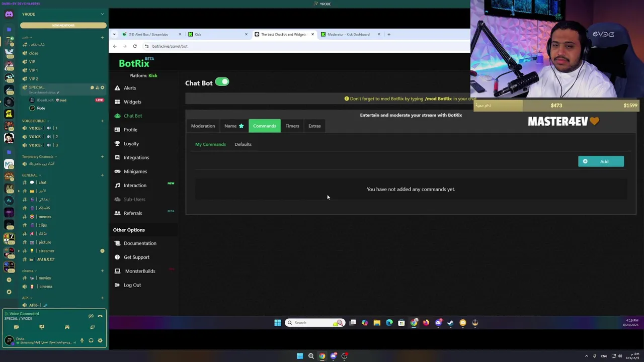The image size is (644, 362).
Task: Click the Add command button
Action: tap(601, 161)
